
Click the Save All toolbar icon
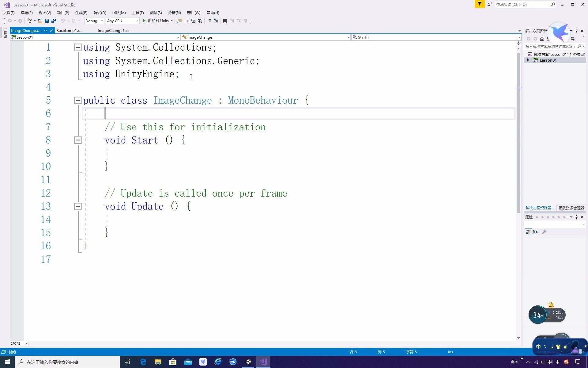pyautogui.click(x=54, y=21)
